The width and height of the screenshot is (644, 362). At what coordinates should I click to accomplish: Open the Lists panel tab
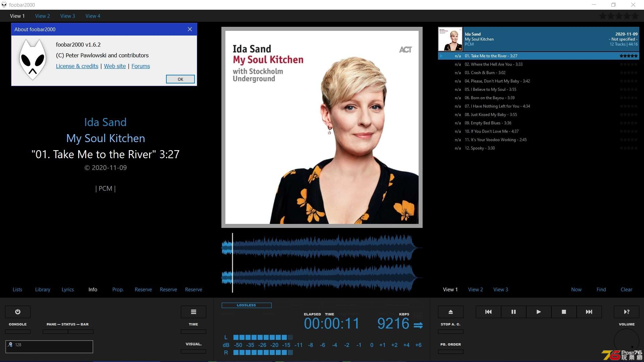[17, 289]
